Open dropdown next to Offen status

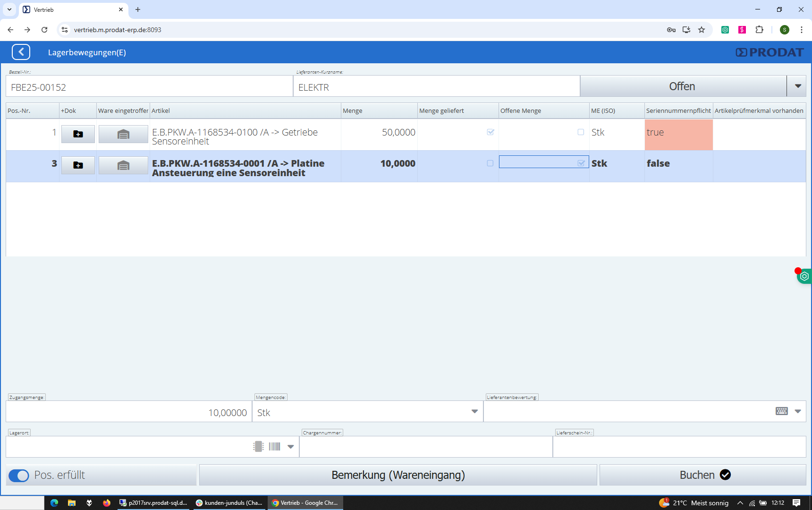[798, 86]
